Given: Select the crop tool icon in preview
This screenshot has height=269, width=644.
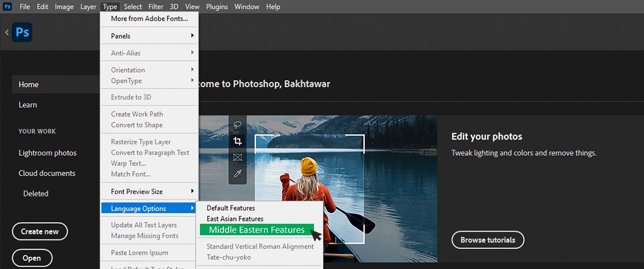Looking at the screenshot, I should pyautogui.click(x=237, y=141).
